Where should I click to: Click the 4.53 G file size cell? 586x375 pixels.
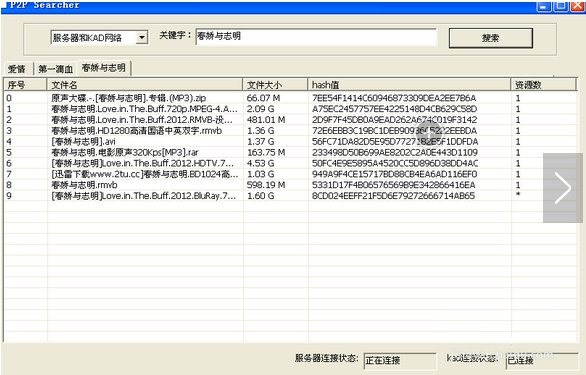point(260,163)
